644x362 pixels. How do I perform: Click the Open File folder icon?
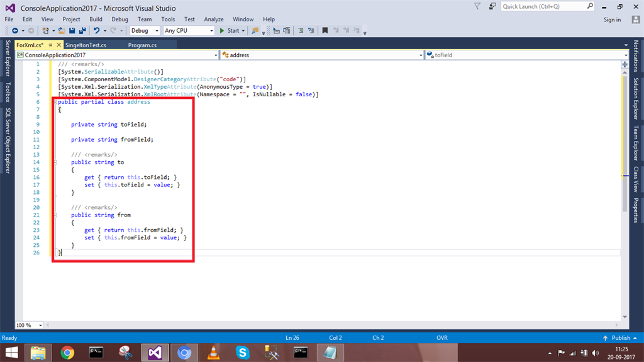click(x=62, y=30)
